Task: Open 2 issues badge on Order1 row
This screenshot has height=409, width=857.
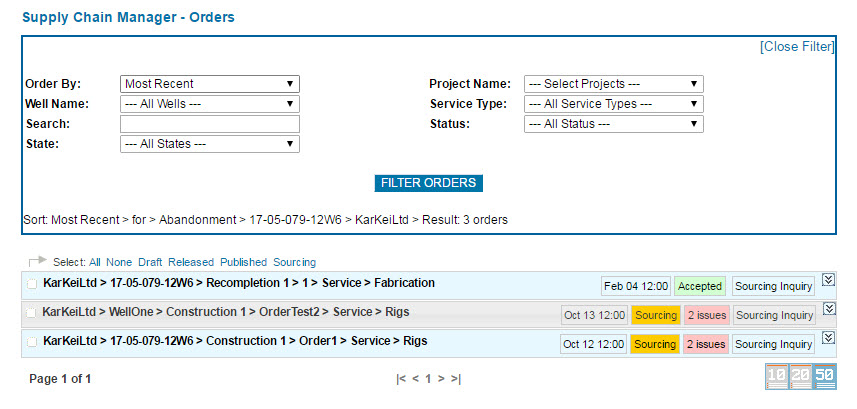Action: coord(706,344)
